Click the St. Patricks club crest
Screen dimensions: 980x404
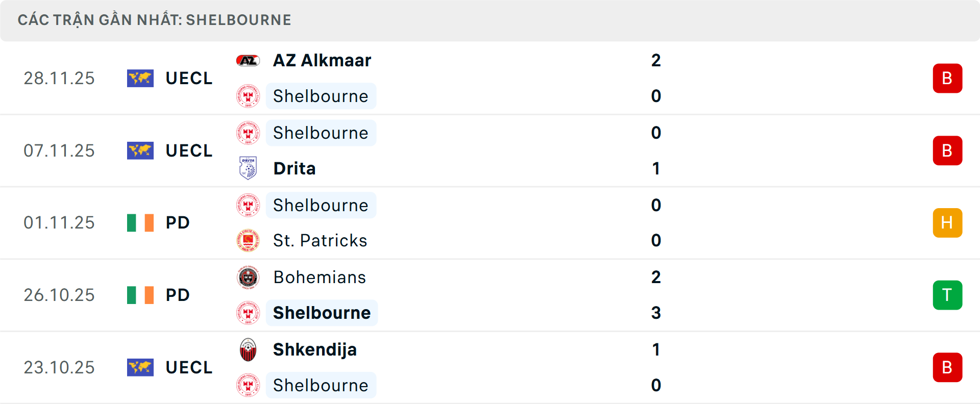(x=248, y=240)
